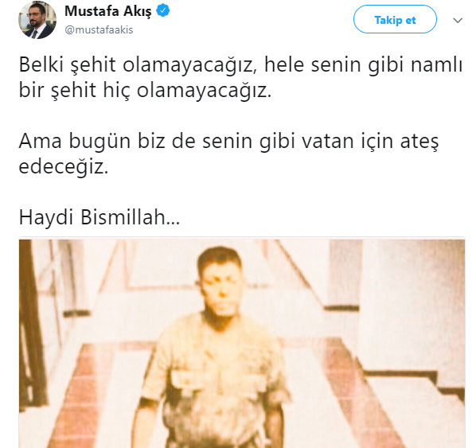Click the word 'Bismillah' in the tweet
The width and height of the screenshot is (476, 448).
click(123, 217)
